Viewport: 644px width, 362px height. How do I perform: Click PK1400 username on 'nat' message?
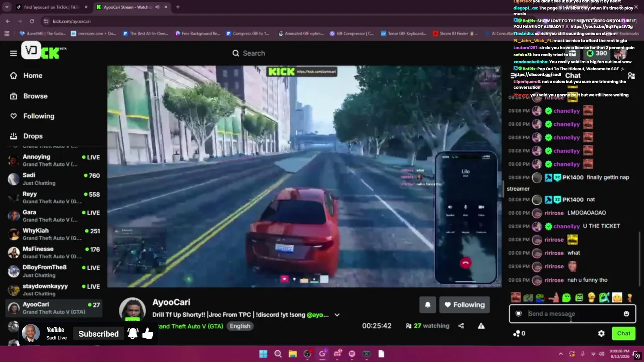click(573, 200)
